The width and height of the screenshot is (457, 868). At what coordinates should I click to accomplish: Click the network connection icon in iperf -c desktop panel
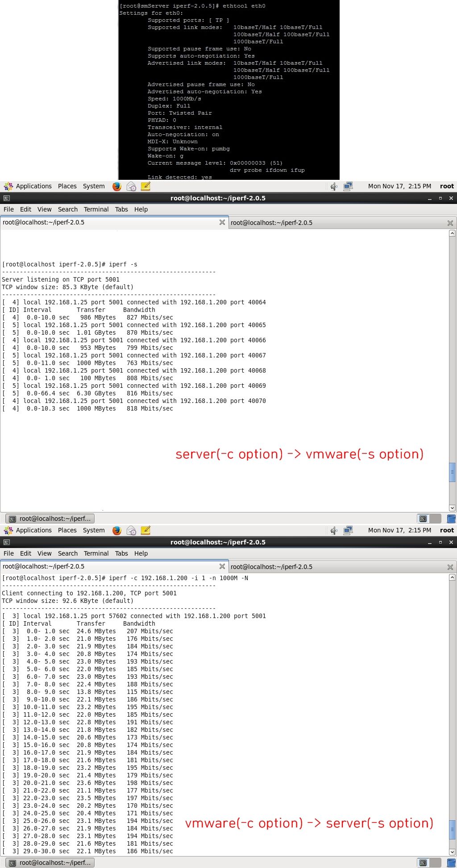pos(348,531)
